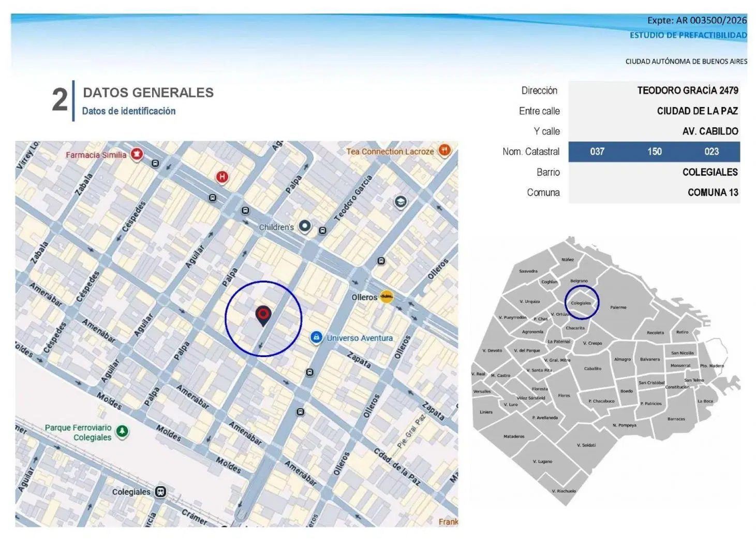Click the address value TEODORO GRACÍA 2479

point(688,91)
